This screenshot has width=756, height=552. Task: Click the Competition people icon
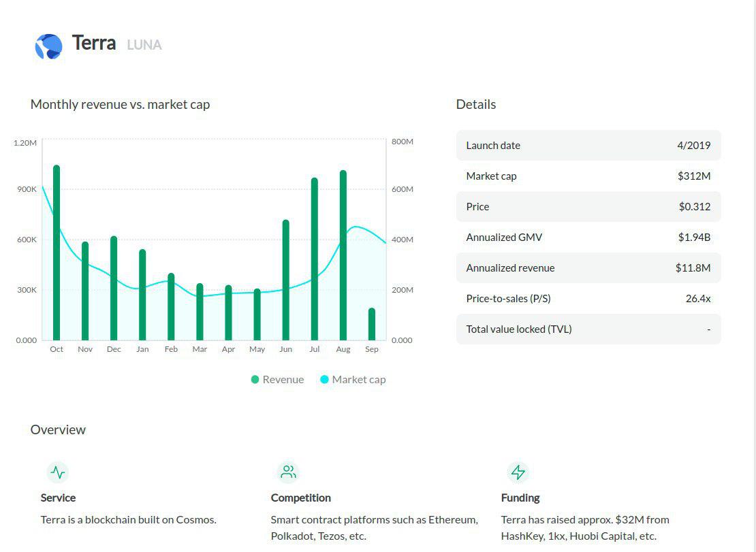pos(288,472)
